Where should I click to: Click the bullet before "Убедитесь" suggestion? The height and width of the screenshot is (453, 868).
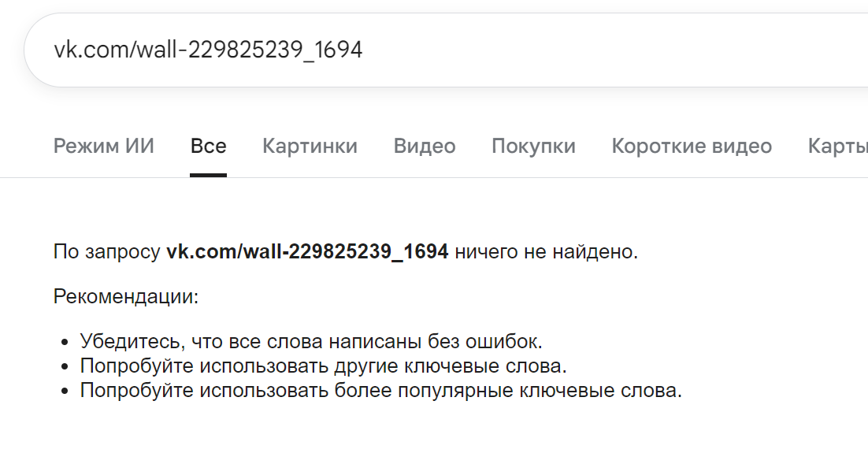66,343
